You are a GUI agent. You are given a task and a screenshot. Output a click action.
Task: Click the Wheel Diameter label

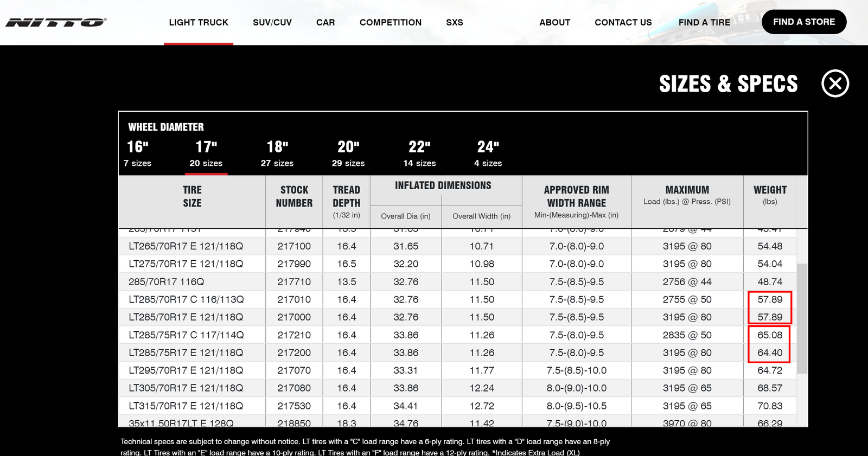click(x=166, y=127)
